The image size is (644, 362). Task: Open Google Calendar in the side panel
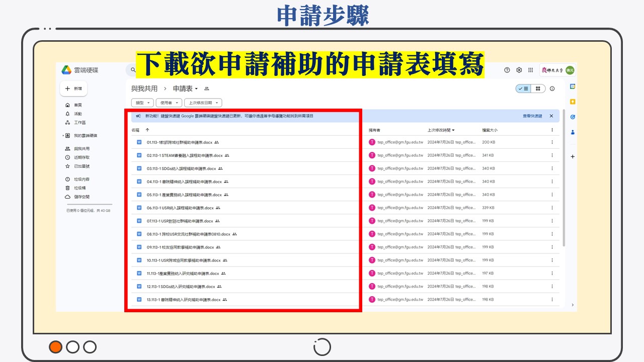click(x=573, y=86)
